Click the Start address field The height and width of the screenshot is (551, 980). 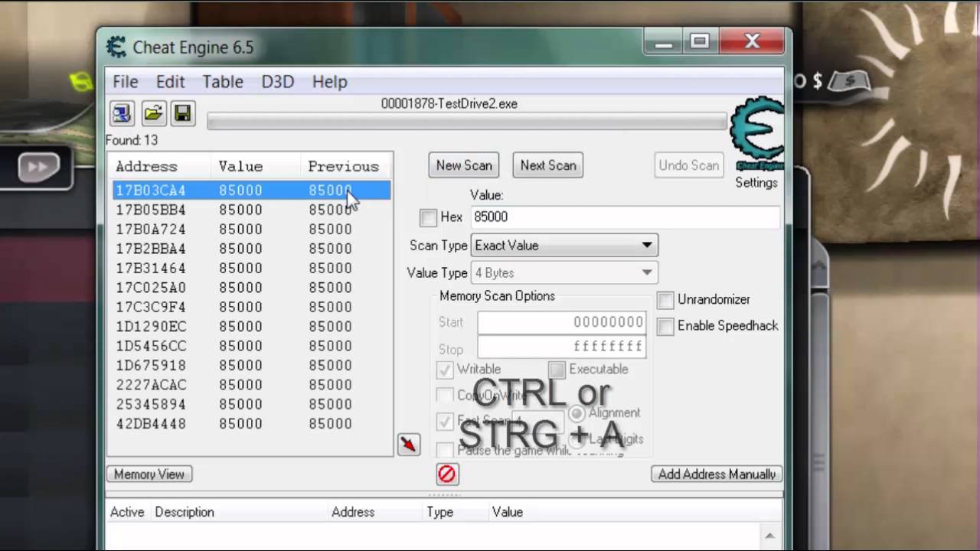point(561,323)
